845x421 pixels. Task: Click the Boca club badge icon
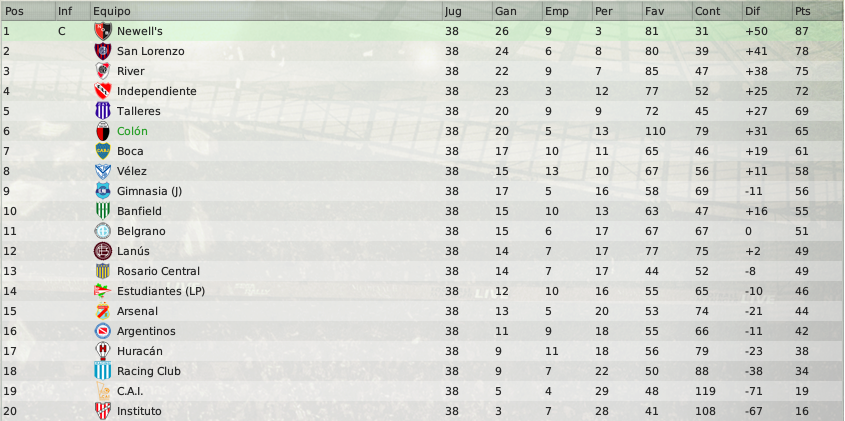(x=102, y=151)
